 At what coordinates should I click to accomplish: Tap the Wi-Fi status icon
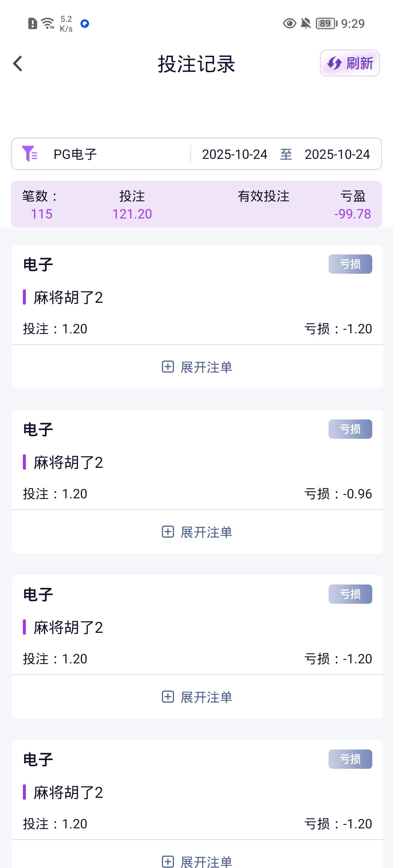pyautogui.click(x=48, y=23)
